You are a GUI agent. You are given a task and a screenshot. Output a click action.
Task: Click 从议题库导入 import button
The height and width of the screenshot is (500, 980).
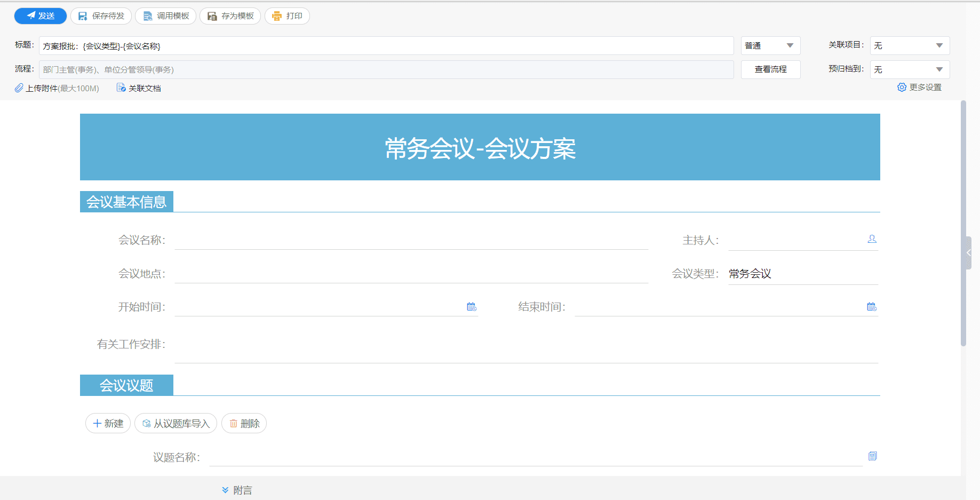coord(176,423)
